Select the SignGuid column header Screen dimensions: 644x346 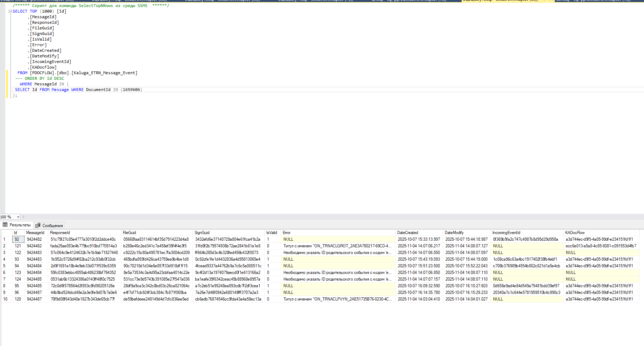click(229, 233)
